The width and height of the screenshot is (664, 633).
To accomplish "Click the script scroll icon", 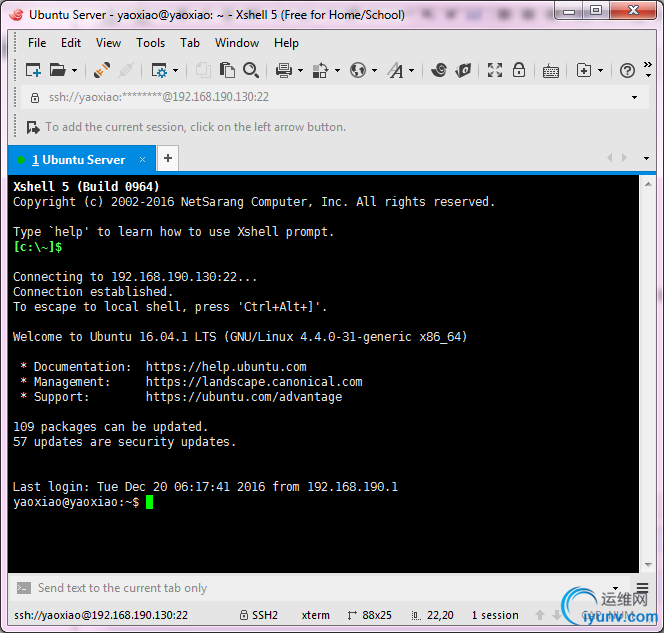I will [x=463, y=70].
